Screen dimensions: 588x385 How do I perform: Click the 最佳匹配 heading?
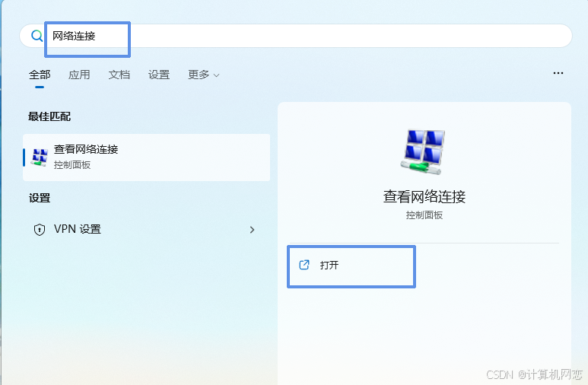click(x=49, y=116)
